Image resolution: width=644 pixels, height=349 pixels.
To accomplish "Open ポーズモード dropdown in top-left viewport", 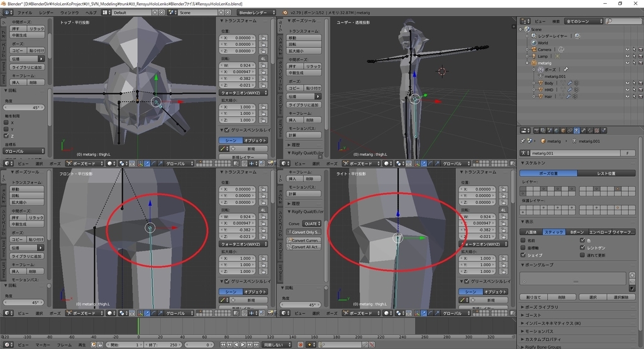I will pyautogui.click(x=85, y=163).
